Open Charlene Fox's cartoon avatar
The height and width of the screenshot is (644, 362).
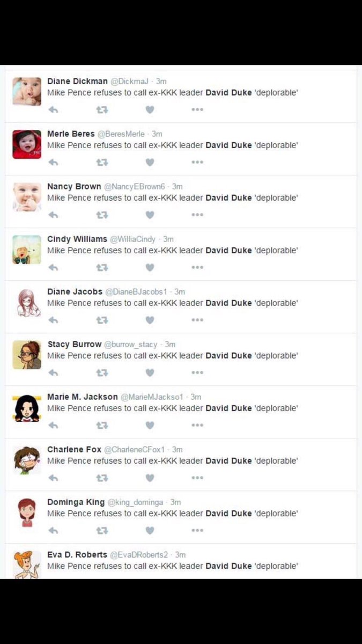click(x=27, y=460)
